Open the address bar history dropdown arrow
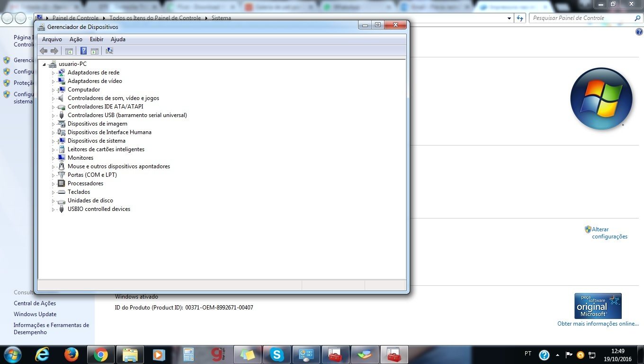Image resolution: width=644 pixels, height=364 pixels. [510, 18]
